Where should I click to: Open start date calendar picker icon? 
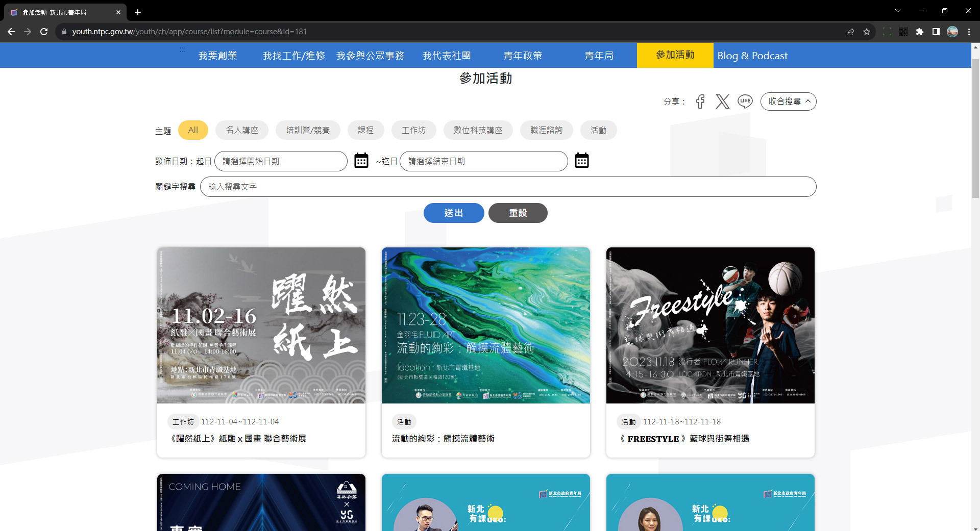[x=361, y=161]
